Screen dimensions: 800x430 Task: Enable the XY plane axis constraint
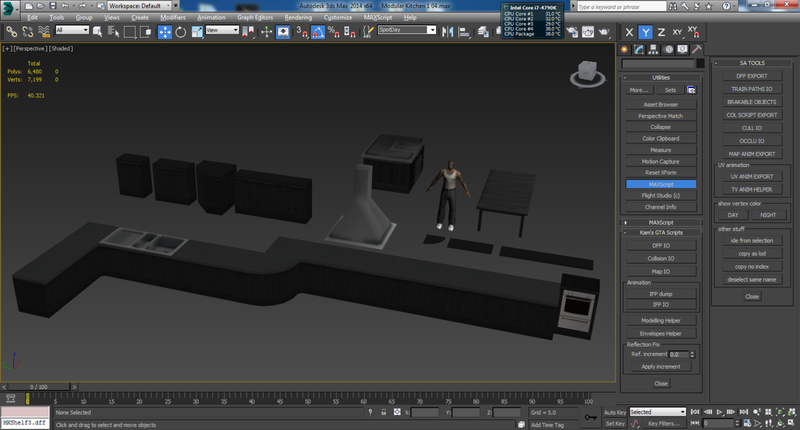678,31
